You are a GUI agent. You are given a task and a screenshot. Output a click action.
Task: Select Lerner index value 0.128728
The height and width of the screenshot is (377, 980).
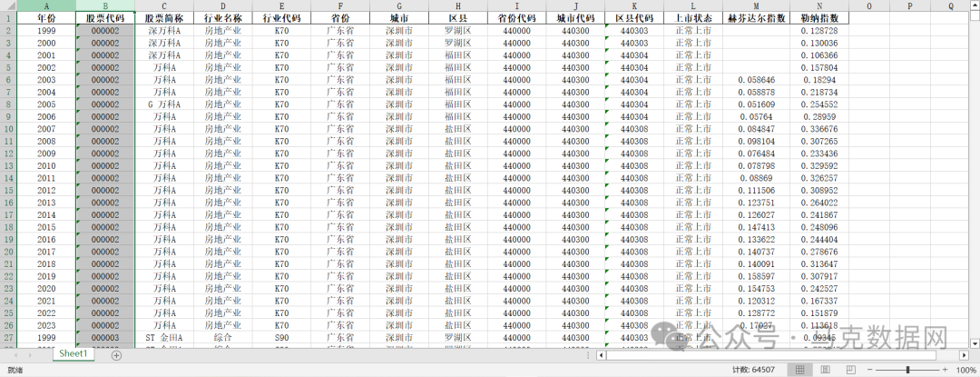click(x=819, y=30)
